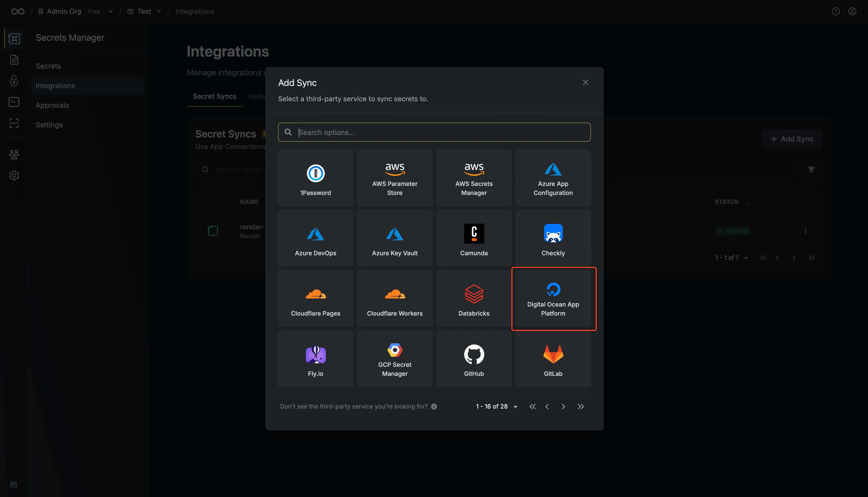
Task: Switch to the Secret Syncs tab
Action: (214, 96)
